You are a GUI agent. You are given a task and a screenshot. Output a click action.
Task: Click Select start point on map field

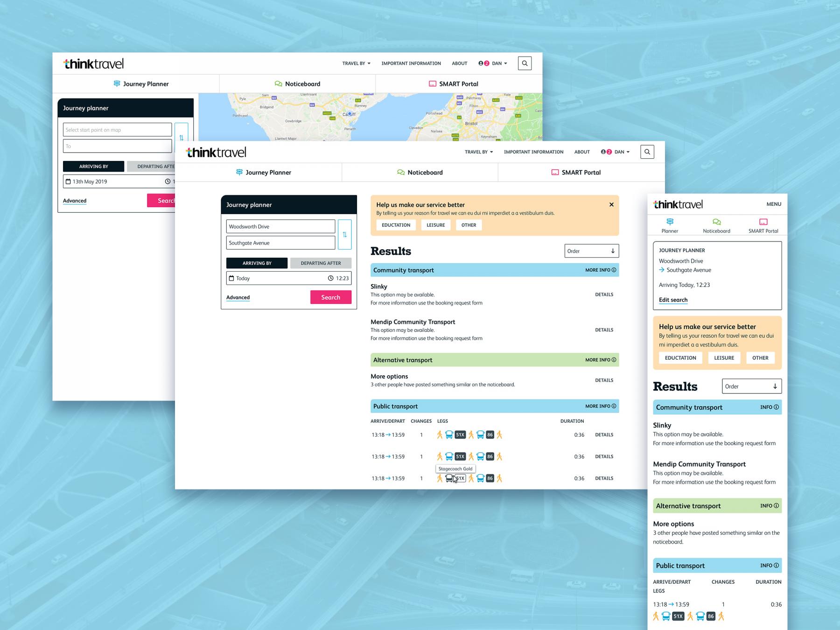coord(117,130)
